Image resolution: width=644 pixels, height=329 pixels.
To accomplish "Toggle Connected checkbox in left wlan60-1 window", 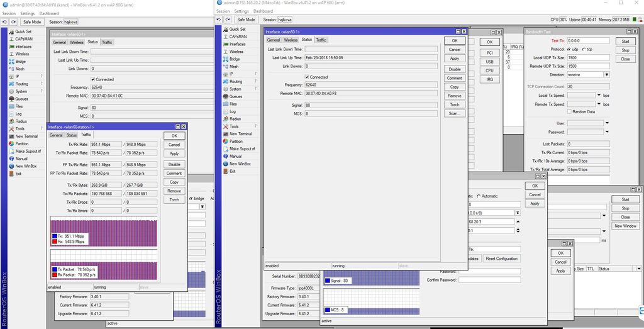I will [93, 79].
